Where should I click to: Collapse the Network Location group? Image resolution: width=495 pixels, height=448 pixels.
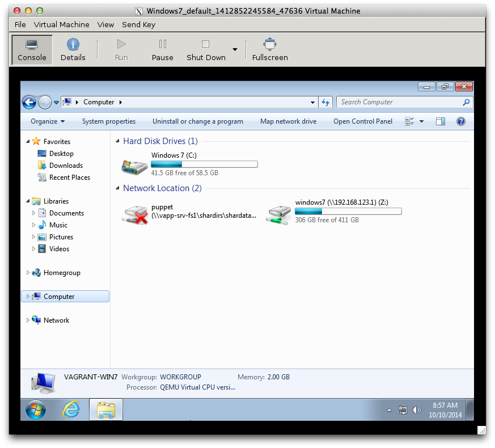coord(117,188)
